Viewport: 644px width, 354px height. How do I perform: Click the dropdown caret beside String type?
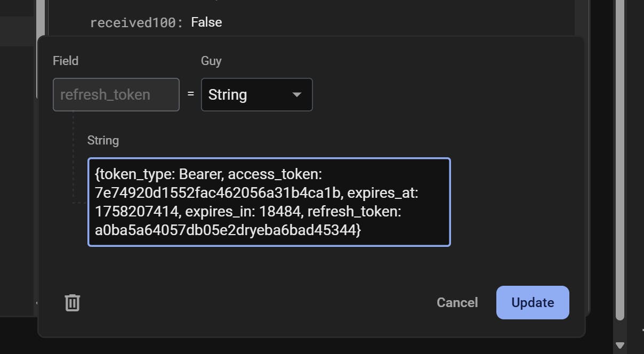pos(297,95)
